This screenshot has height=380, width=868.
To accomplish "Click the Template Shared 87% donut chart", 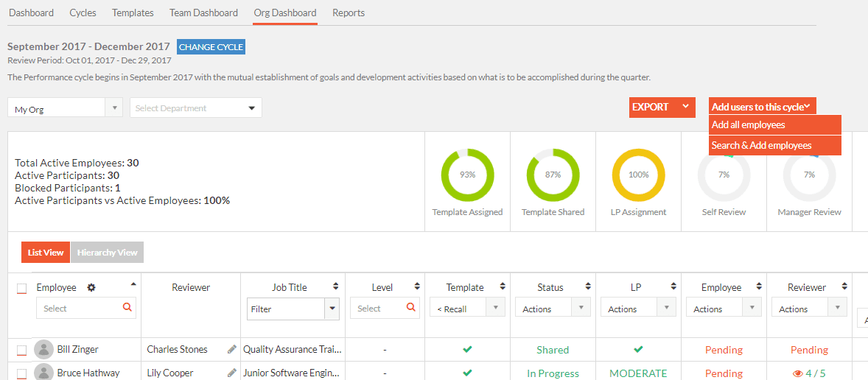I will tap(553, 175).
